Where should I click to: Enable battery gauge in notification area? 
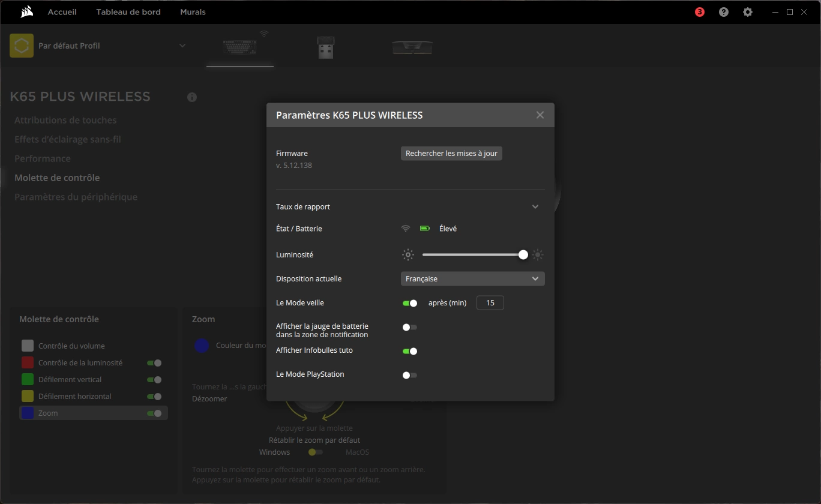(410, 328)
